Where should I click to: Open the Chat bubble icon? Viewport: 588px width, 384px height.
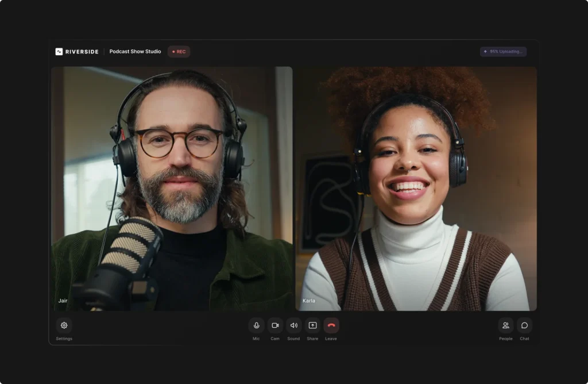coord(524,325)
